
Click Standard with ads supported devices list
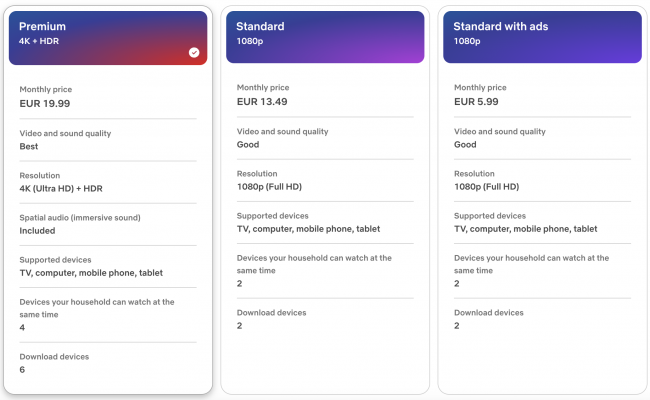(526, 229)
